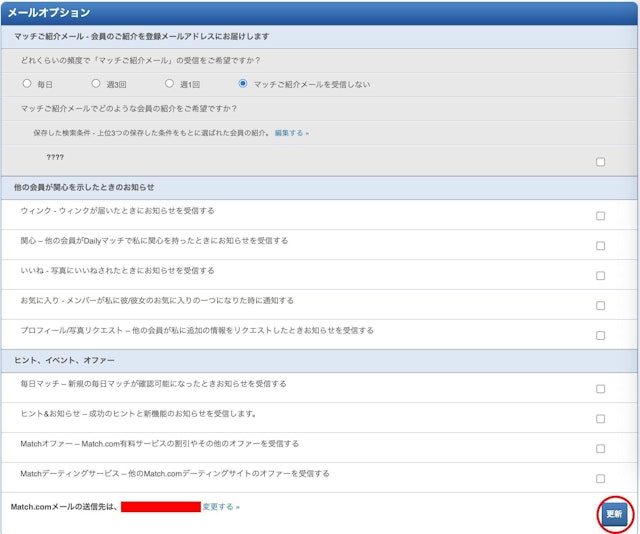Tick the checkbox in the ???? row
The image size is (640, 534).
600,161
